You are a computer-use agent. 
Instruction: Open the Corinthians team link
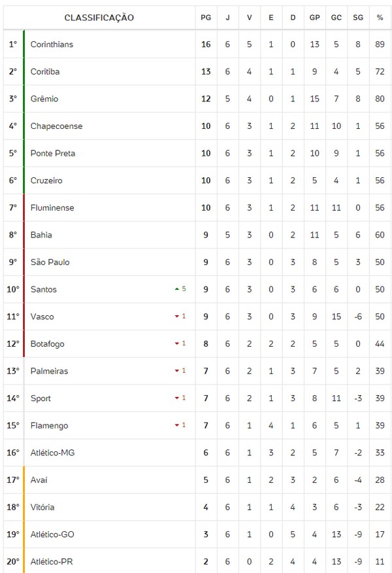tap(52, 44)
